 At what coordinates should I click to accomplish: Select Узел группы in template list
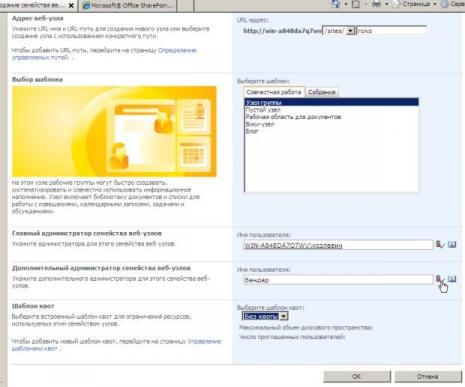coord(332,102)
